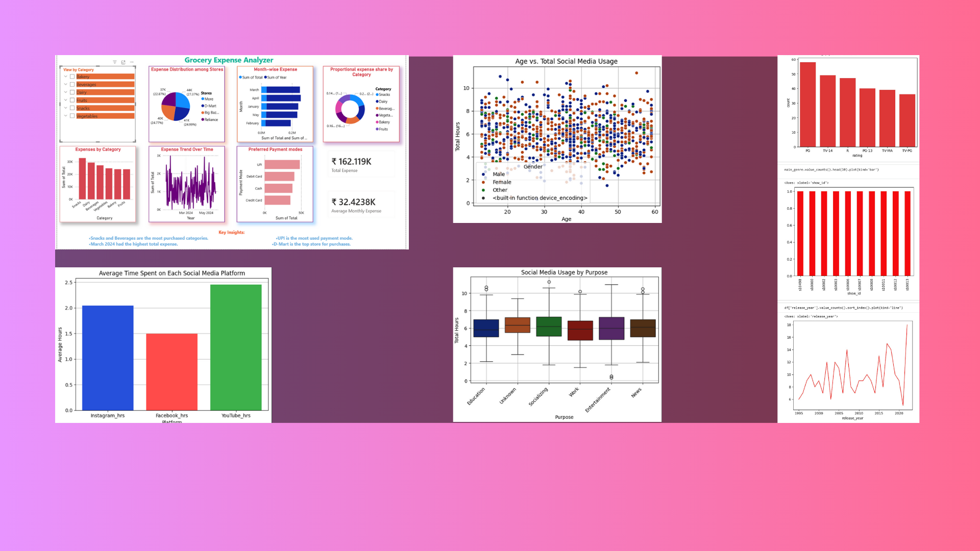Click the Reliance legend marker
980x551 pixels.
pyautogui.click(x=203, y=120)
